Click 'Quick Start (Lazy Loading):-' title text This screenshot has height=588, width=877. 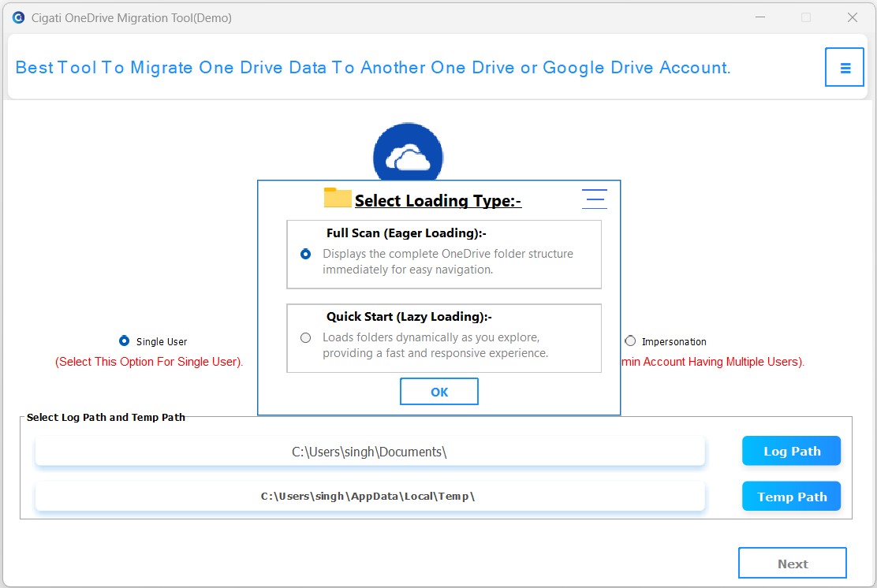(x=409, y=317)
